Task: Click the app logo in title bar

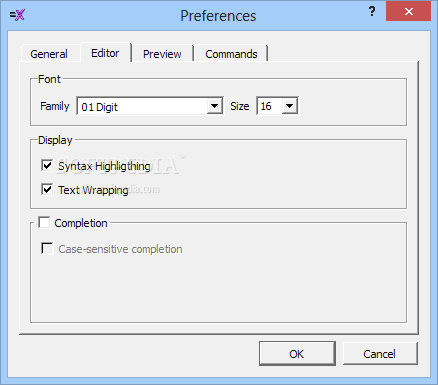Action: click(17, 15)
